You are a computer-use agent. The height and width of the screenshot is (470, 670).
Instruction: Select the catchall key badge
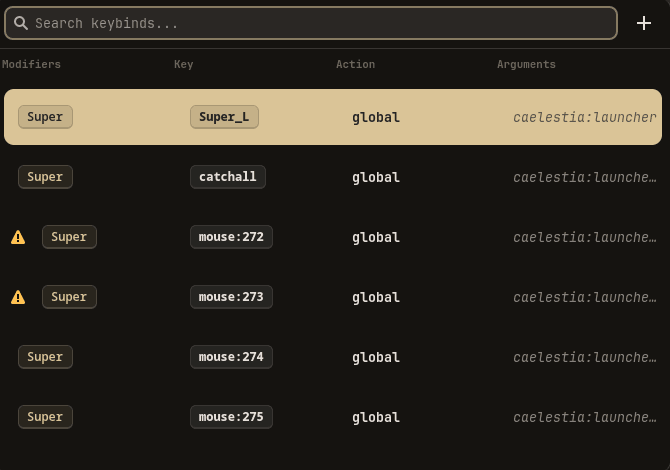click(x=227, y=177)
